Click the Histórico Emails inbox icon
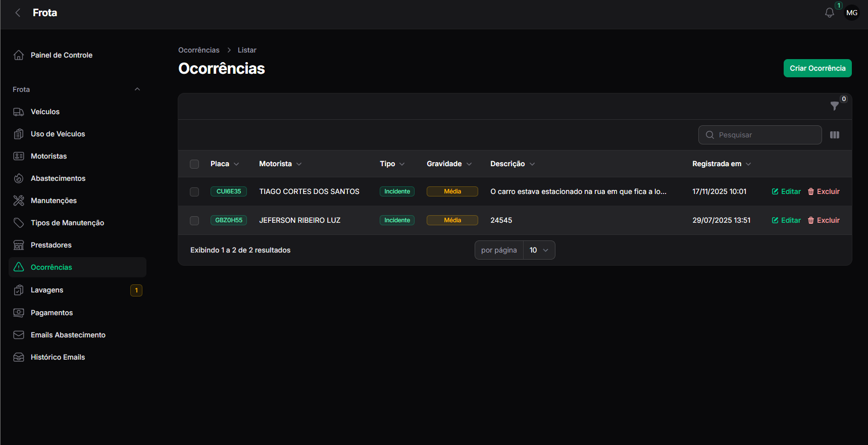Viewport: 868px width, 445px height. pos(19,357)
